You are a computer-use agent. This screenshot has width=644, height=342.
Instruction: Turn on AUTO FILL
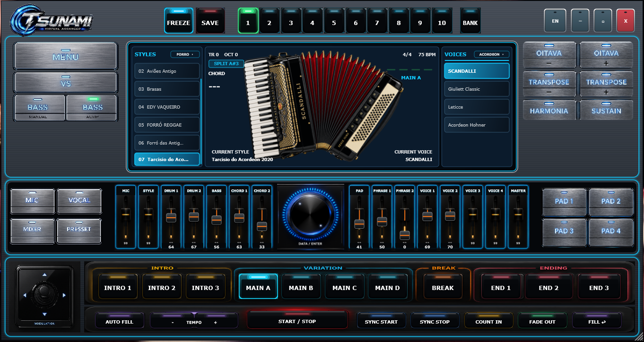point(120,321)
